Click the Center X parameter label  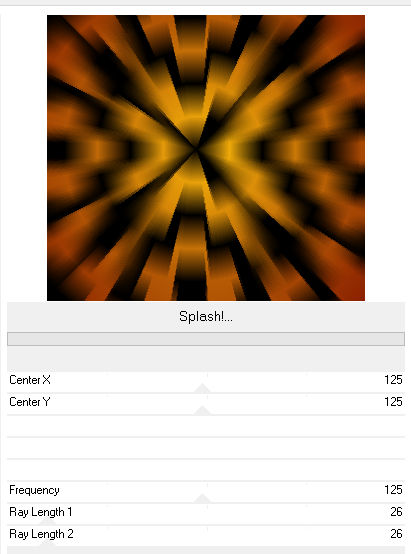30,380
